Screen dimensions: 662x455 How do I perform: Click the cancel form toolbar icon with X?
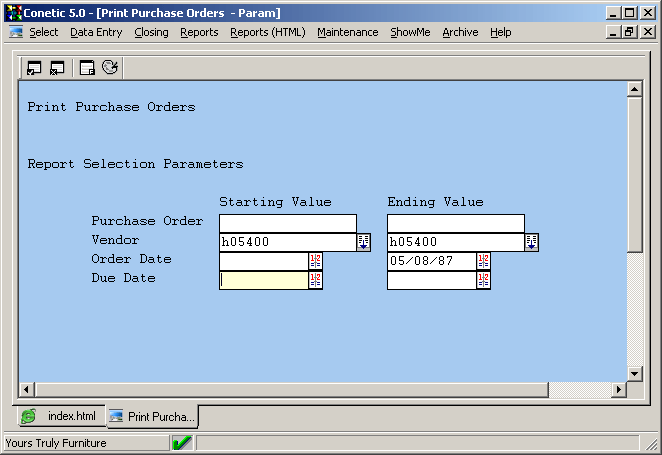(x=57, y=68)
